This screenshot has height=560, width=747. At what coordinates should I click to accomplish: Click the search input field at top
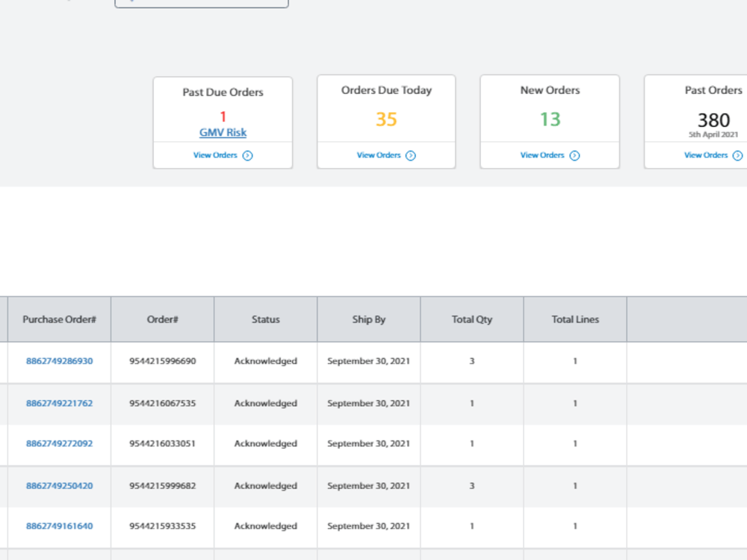(x=202, y=3)
